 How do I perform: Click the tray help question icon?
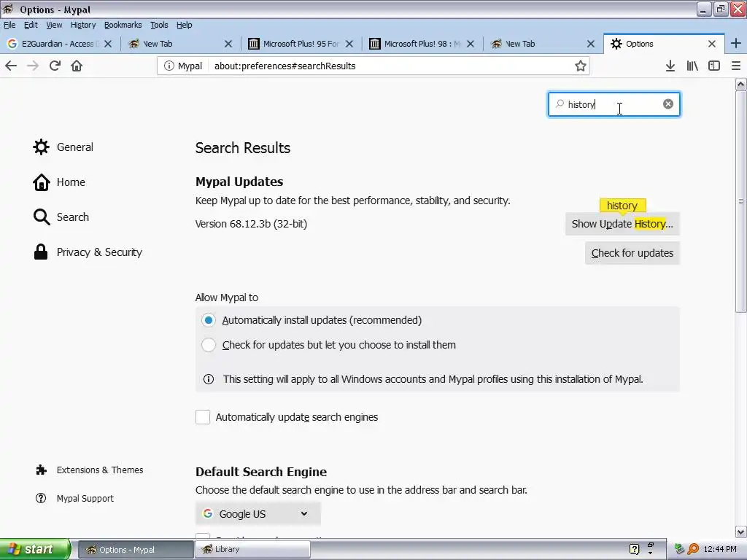(634, 549)
